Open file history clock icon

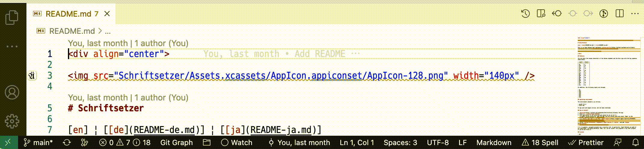click(525, 14)
